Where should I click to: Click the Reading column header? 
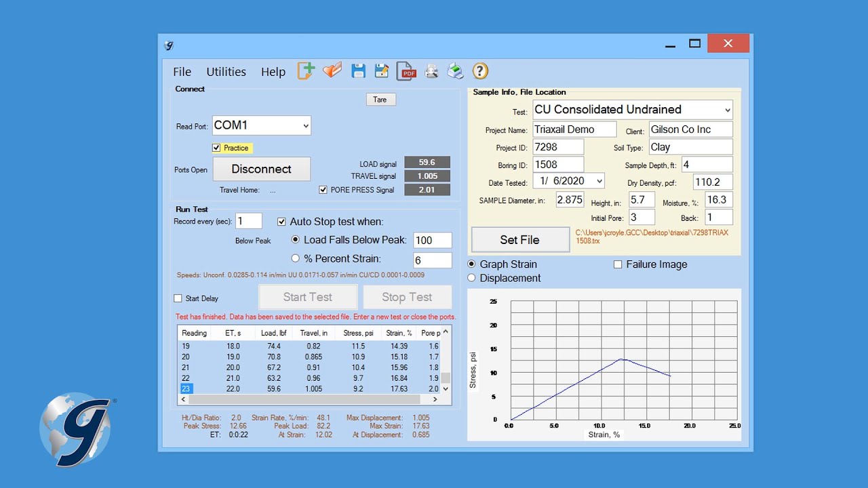195,333
